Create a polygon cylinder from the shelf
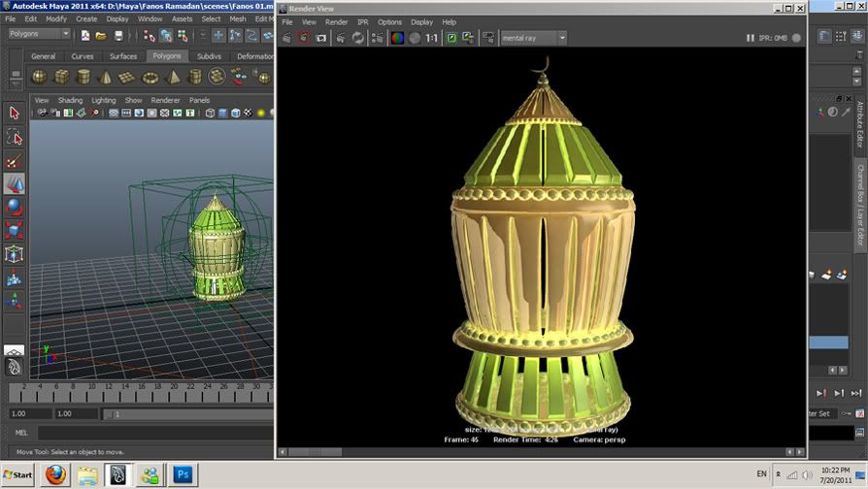Image resolution: width=868 pixels, height=489 pixels. click(83, 77)
